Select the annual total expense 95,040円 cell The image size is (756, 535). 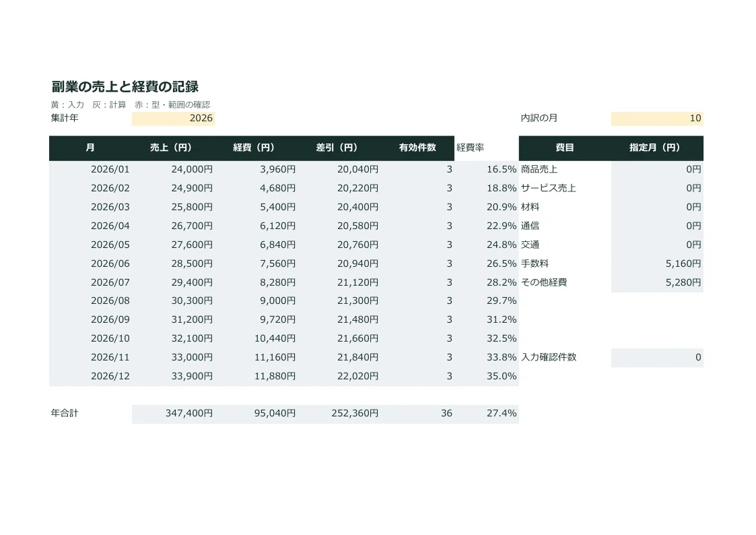pyautogui.click(x=256, y=414)
